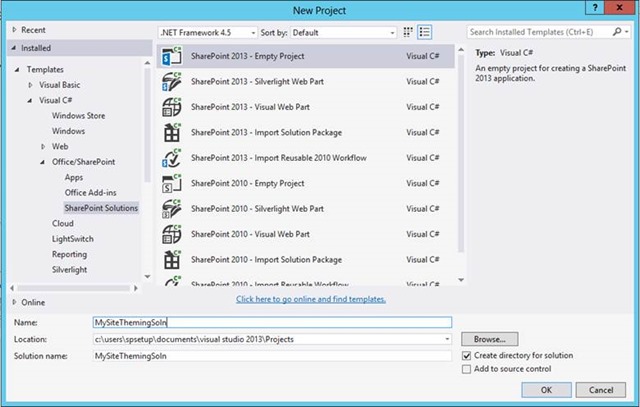Collapse the Visual C# node arrow
The image size is (640, 407).
point(30,100)
